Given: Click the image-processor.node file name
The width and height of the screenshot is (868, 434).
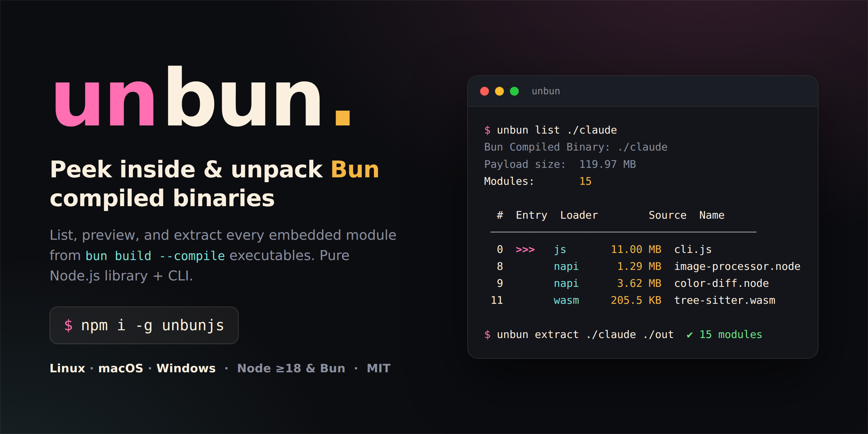Looking at the screenshot, I should tap(737, 267).
